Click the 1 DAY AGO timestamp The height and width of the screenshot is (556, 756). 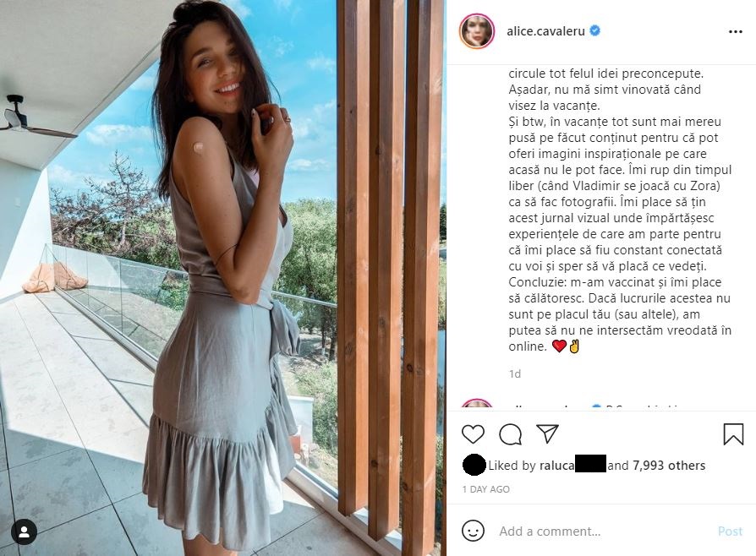click(485, 489)
